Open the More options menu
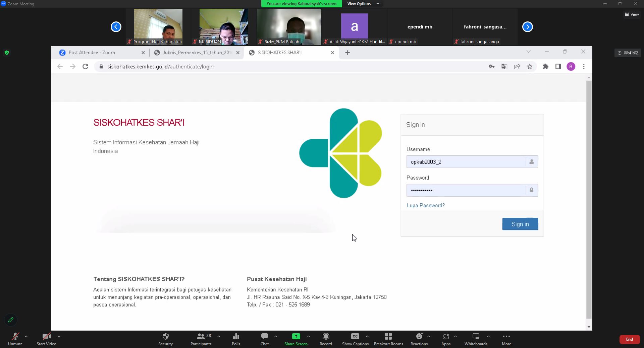The width and height of the screenshot is (644, 348). click(x=506, y=339)
